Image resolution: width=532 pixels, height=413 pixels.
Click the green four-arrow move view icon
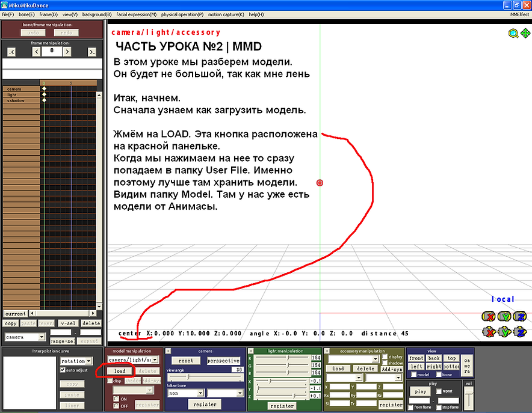click(525, 33)
